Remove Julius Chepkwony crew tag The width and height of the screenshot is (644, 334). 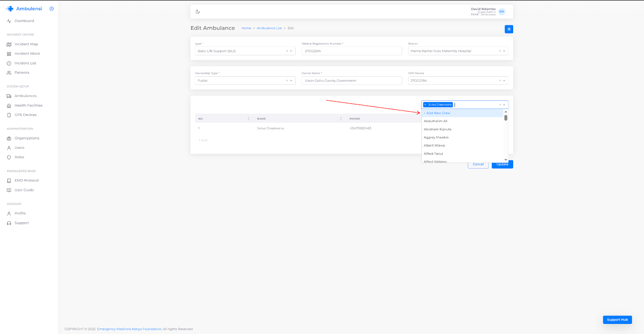click(x=425, y=105)
